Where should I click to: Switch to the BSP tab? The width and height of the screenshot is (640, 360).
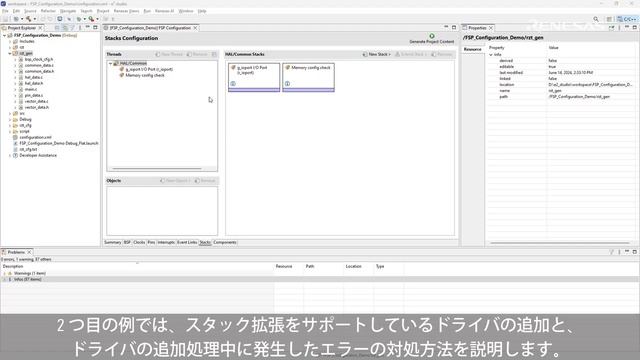pyautogui.click(x=127, y=242)
